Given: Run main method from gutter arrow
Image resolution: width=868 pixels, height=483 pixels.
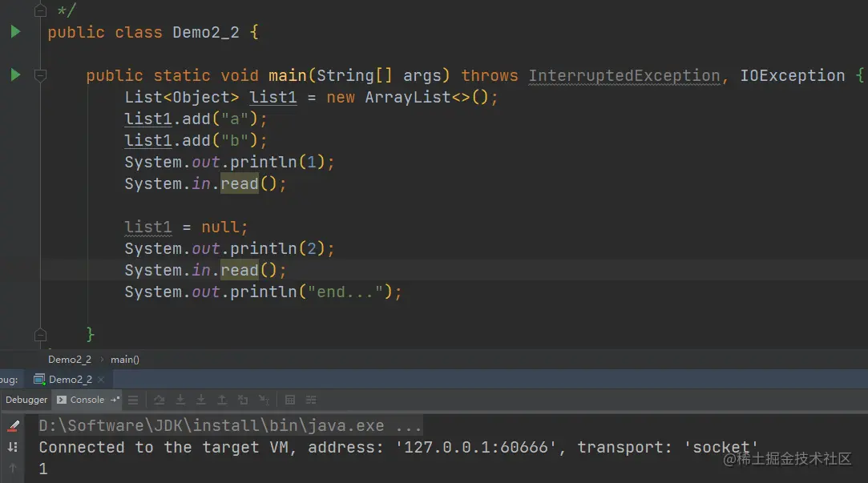Looking at the screenshot, I should click(x=15, y=75).
